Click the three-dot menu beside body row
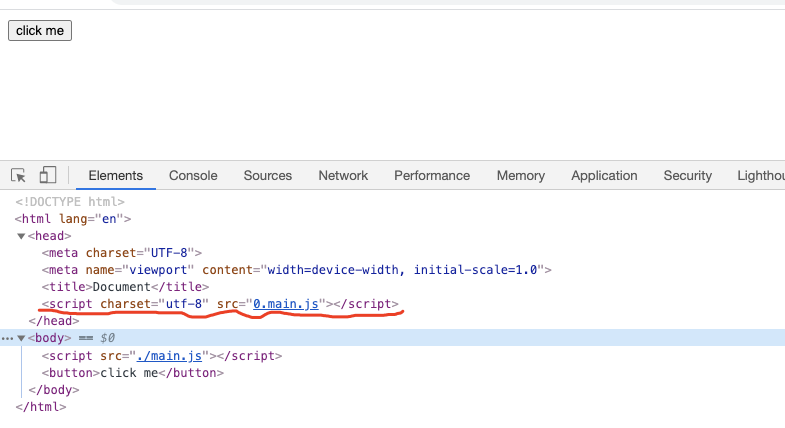Screen dimensions: 785x428 pyautogui.click(x=7, y=339)
